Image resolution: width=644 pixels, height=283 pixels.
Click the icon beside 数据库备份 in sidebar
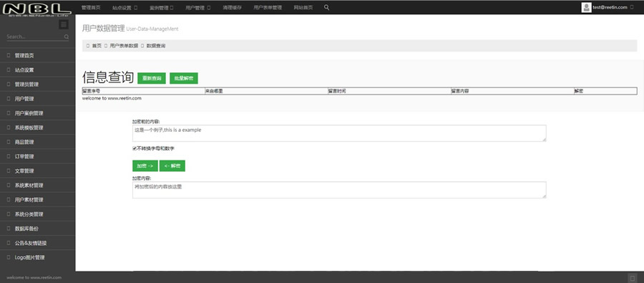pyautogui.click(x=9, y=229)
